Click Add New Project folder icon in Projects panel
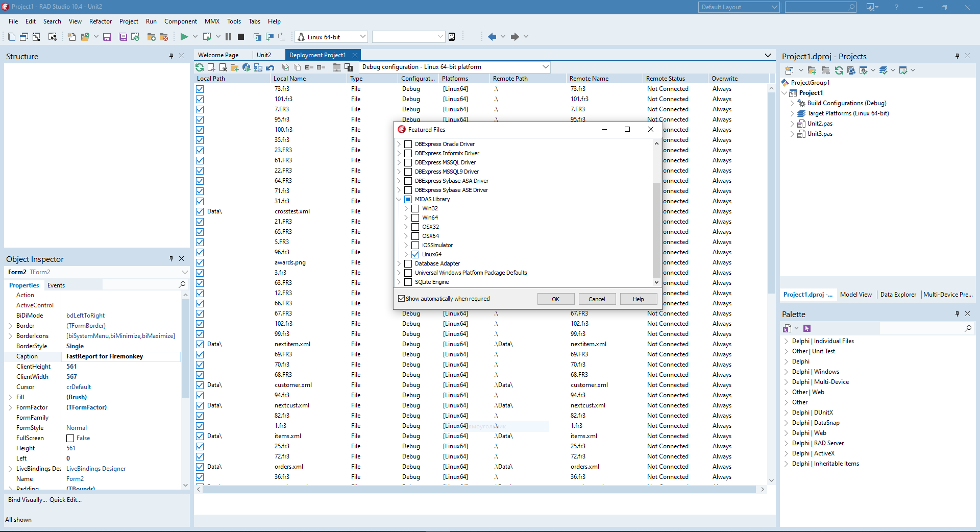 coord(812,70)
